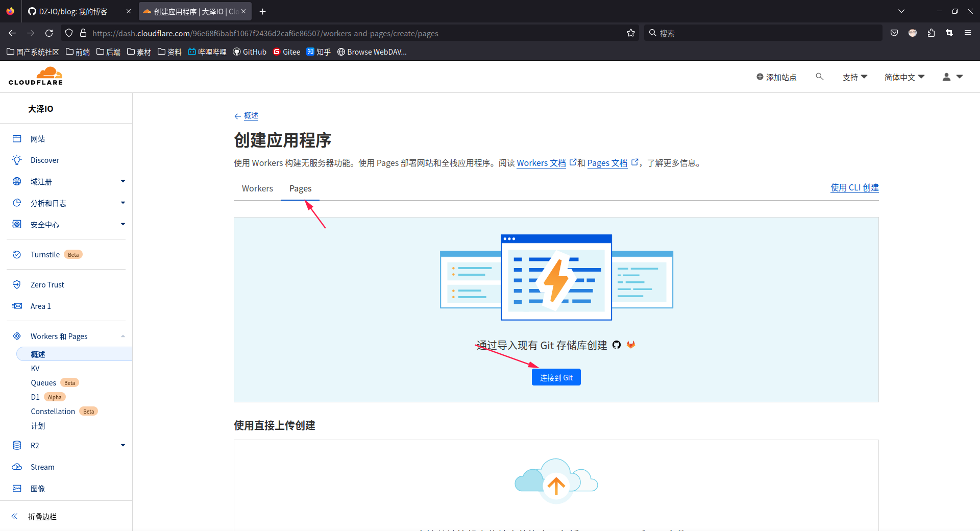980x531 pixels.
Task: Click the Workers 和 Pages diamond icon
Action: pyautogui.click(x=17, y=336)
